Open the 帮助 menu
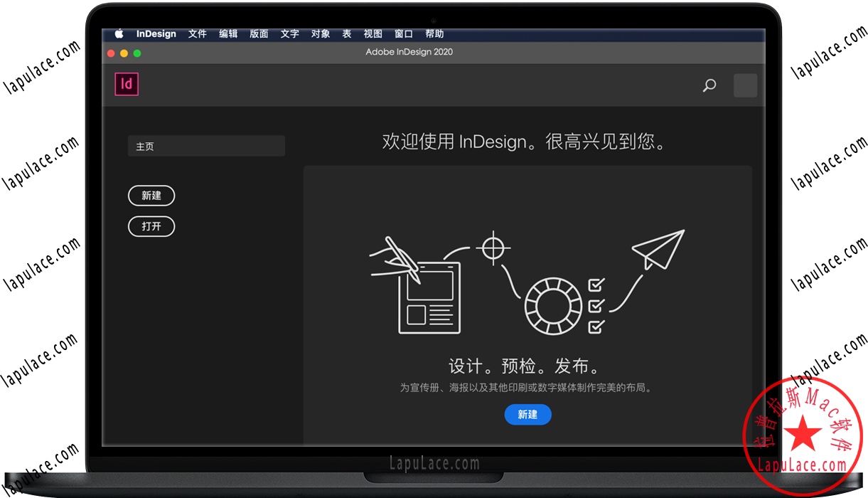The height and width of the screenshot is (498, 868). (x=434, y=34)
